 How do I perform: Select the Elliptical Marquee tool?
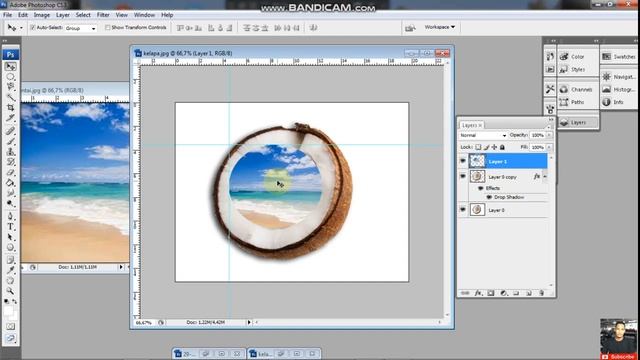[11, 77]
